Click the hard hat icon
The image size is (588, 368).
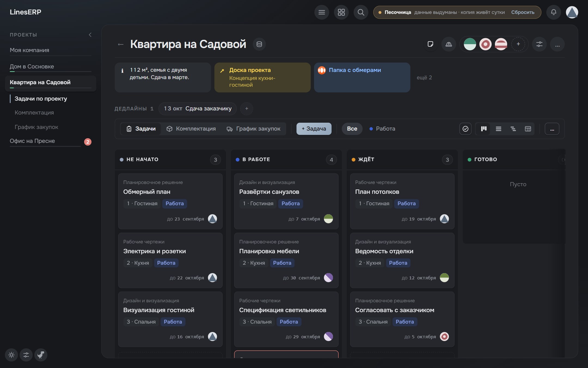click(449, 44)
